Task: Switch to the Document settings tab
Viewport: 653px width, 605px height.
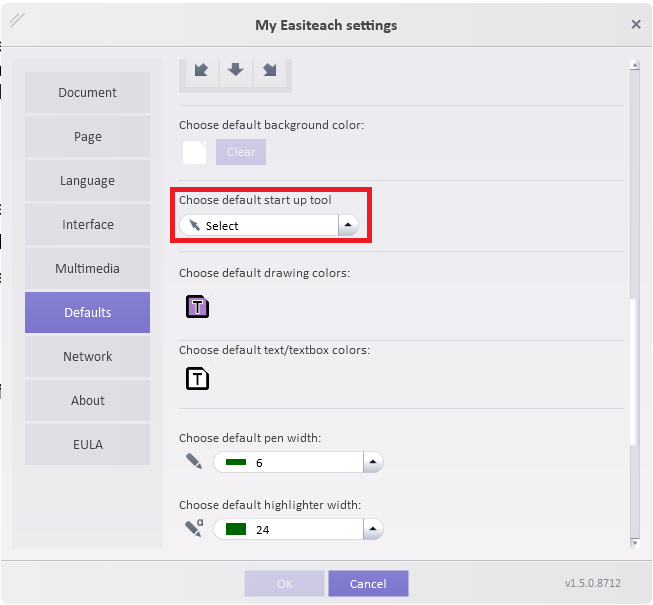Action: 88,93
